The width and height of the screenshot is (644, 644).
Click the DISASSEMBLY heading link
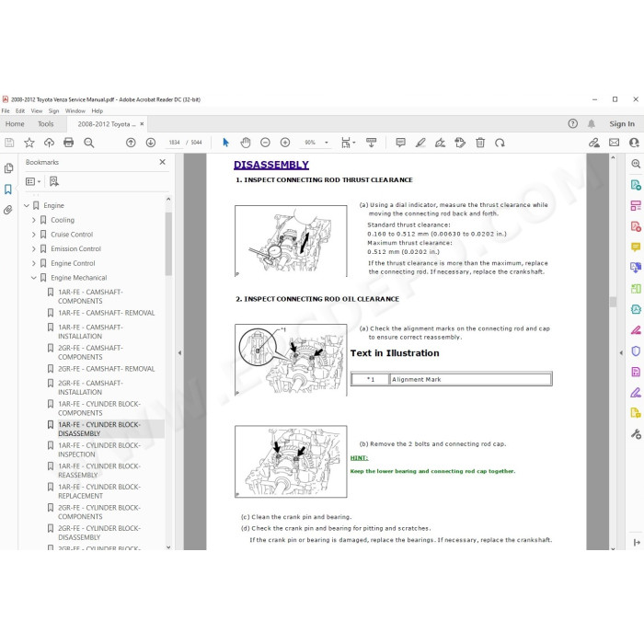271,165
